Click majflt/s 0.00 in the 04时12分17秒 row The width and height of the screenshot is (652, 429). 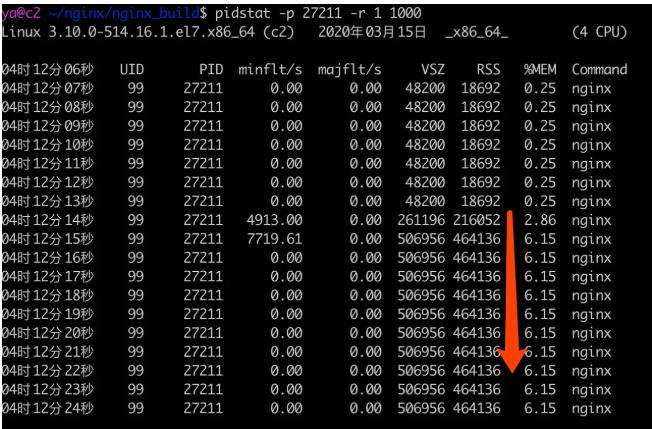[x=366, y=277]
